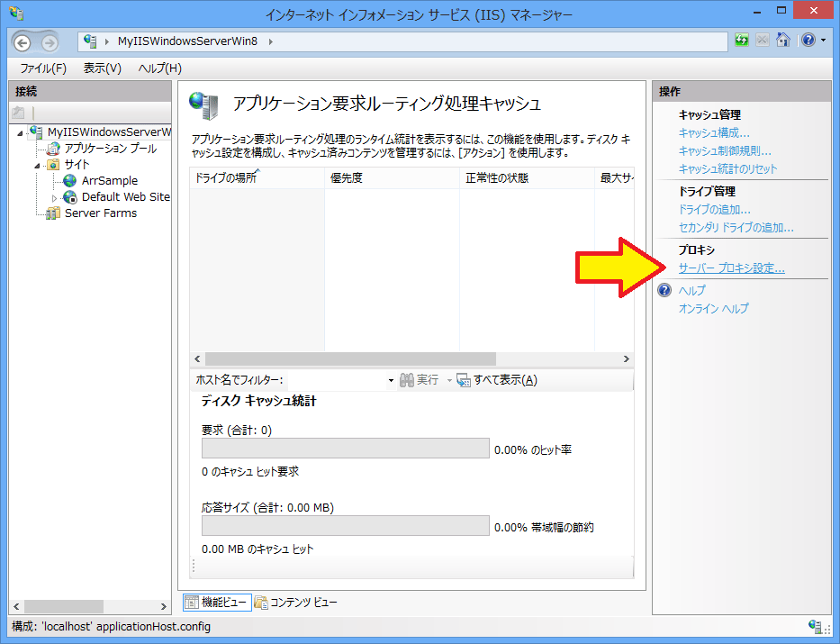This screenshot has width=840, height=644.
Task: Click the ホスト名でフィルター input box
Action: point(337,380)
